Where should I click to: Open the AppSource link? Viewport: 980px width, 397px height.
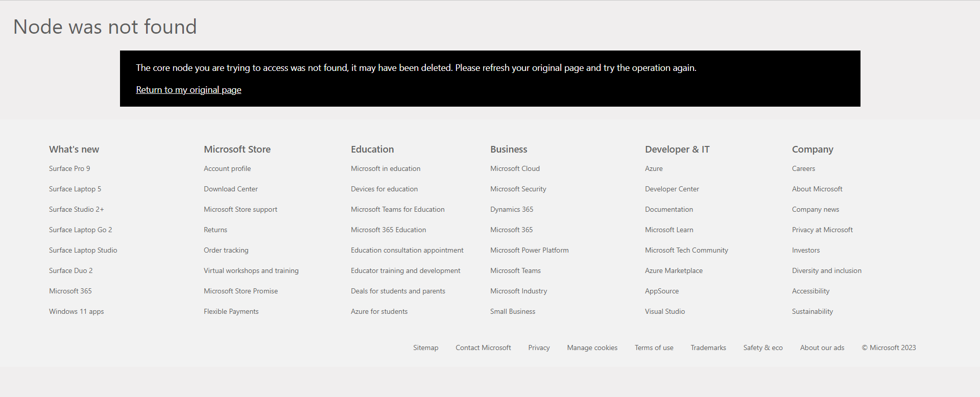point(662,291)
